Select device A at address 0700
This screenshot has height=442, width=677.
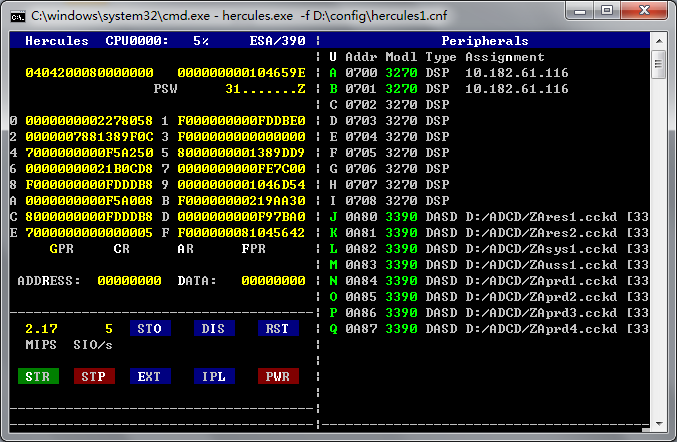(x=449, y=73)
